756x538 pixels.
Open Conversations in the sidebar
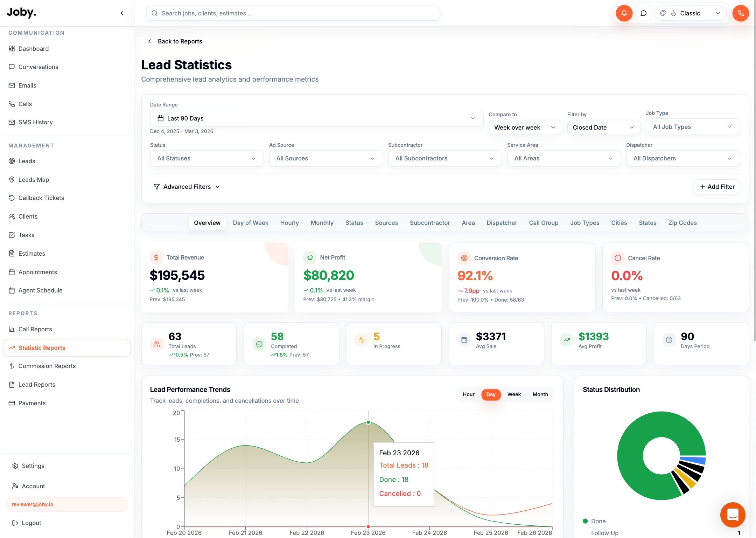pyautogui.click(x=66, y=67)
